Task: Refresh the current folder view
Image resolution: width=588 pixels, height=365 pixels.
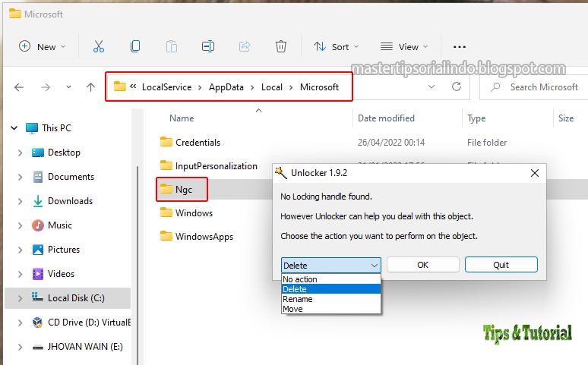Action: click(457, 87)
